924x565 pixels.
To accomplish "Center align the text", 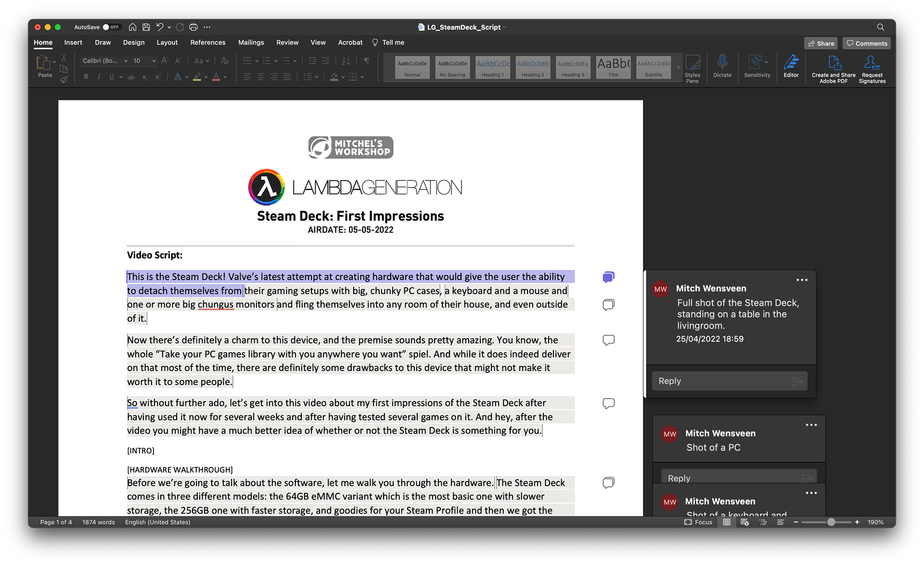I will click(x=260, y=77).
